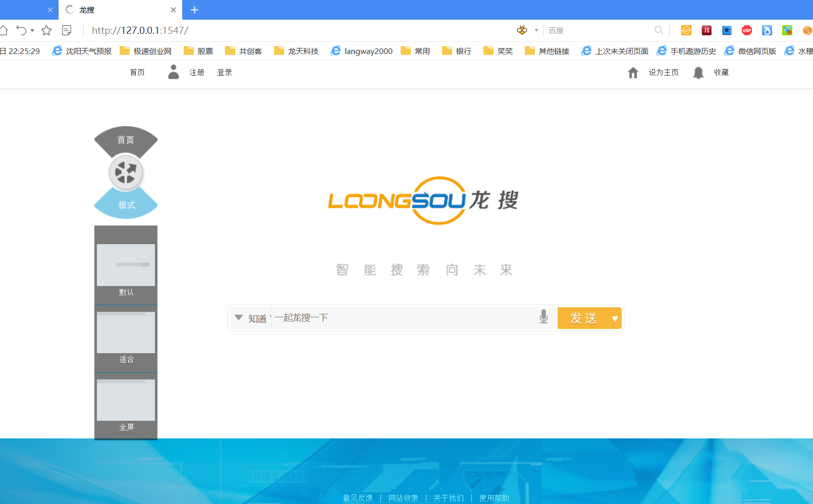Image resolution: width=813 pixels, height=504 pixels.
Task: Click the bee search engine icon
Action: pos(522,30)
